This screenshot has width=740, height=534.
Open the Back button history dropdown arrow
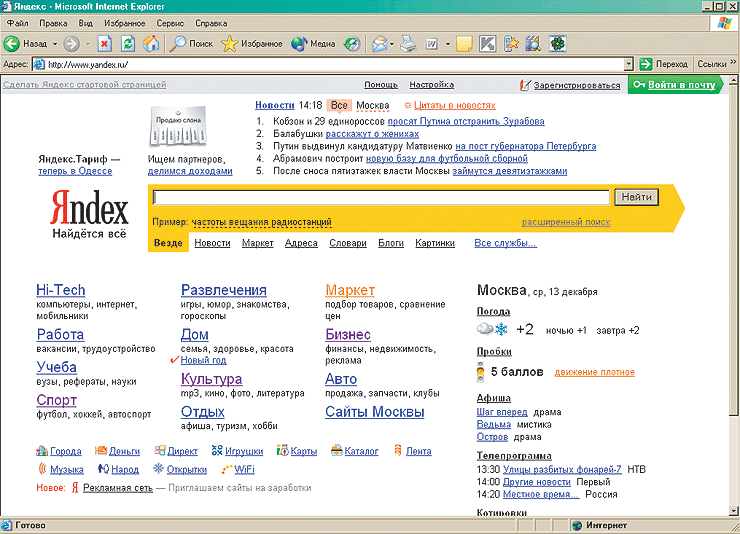pyautogui.click(x=54, y=44)
